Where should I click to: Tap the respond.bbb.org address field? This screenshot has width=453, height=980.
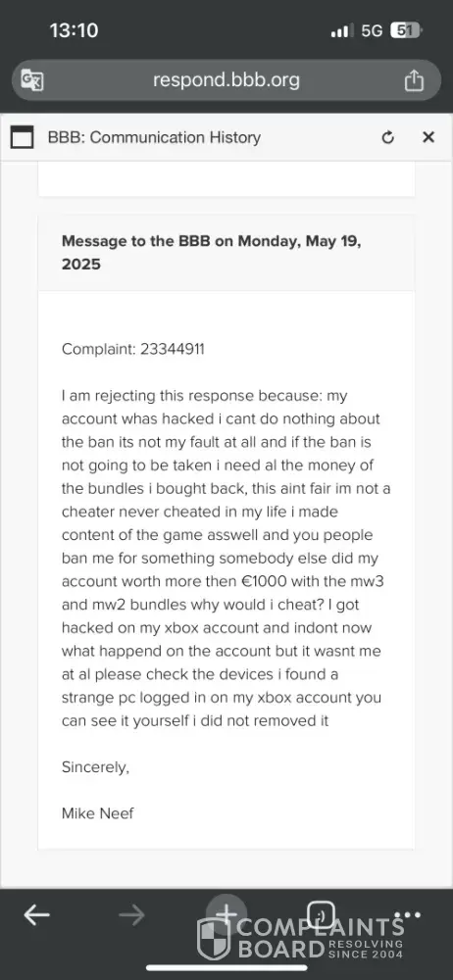pyautogui.click(x=226, y=80)
